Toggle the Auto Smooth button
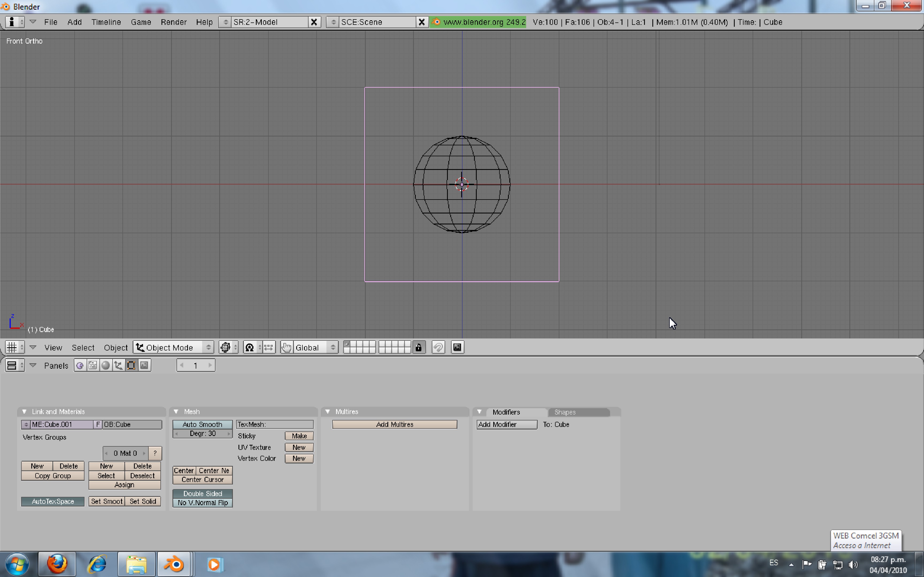The height and width of the screenshot is (577, 924). (x=202, y=424)
